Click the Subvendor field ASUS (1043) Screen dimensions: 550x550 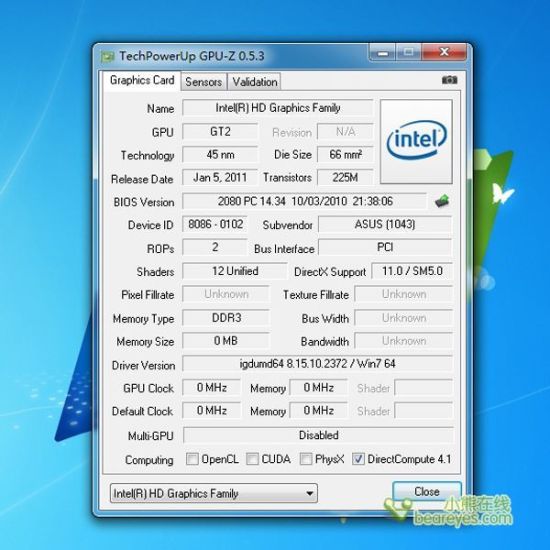coord(385,224)
